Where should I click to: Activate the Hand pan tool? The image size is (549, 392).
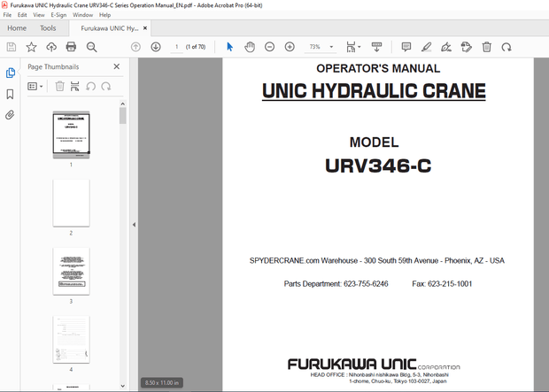click(250, 47)
